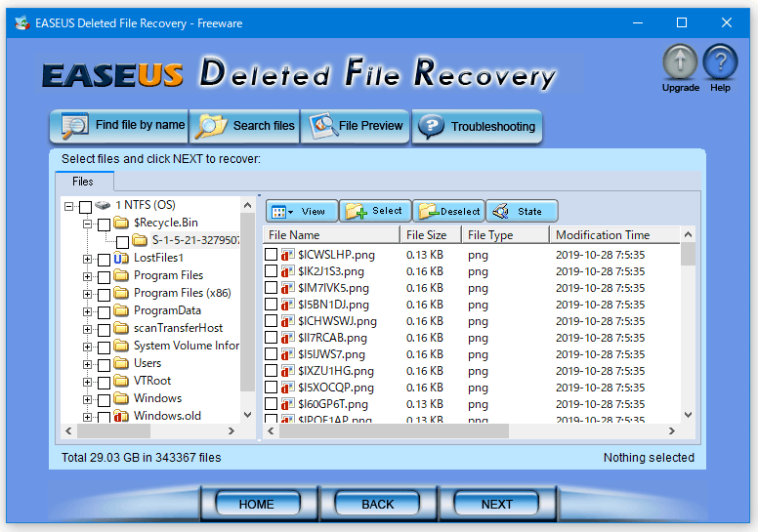The image size is (758, 532).
Task: Sort by File Type column header
Action: (506, 235)
